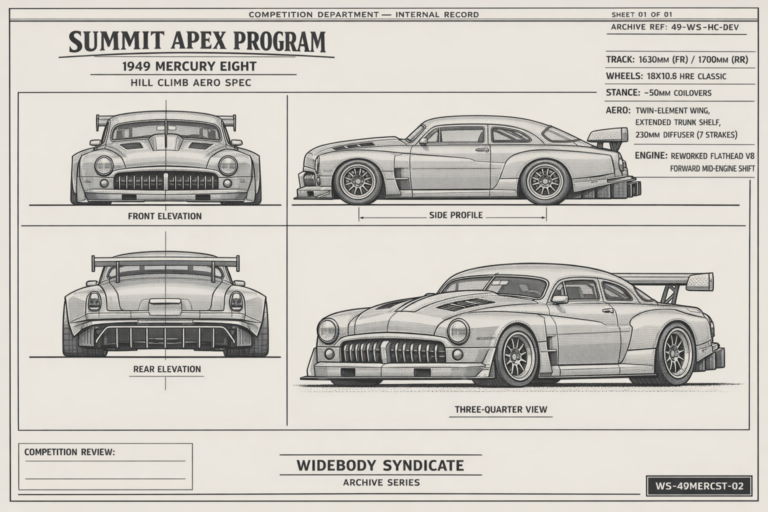The height and width of the screenshot is (512, 768).
Task: Click the ENGINE spec 'REWORKED FLATHEAD V8'
Action: (712, 156)
